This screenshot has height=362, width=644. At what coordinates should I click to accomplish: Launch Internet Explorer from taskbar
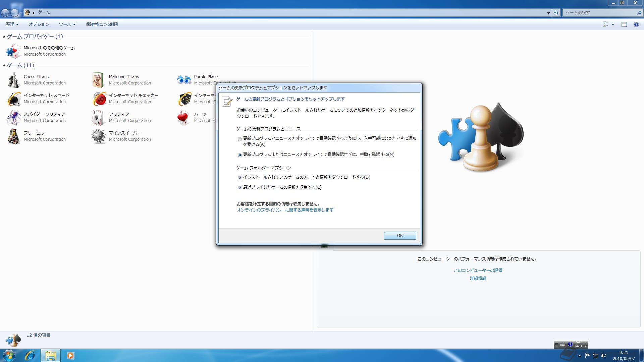click(x=30, y=355)
